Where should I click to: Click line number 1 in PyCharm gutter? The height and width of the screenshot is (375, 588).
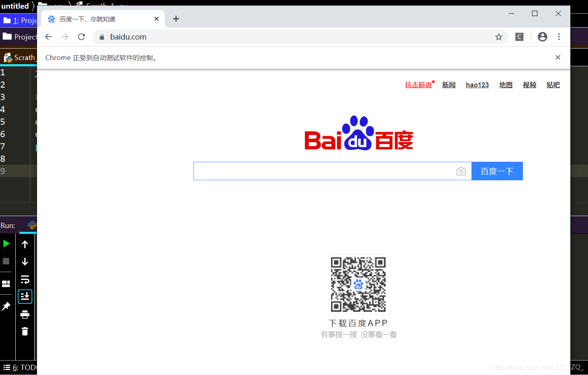click(3, 72)
